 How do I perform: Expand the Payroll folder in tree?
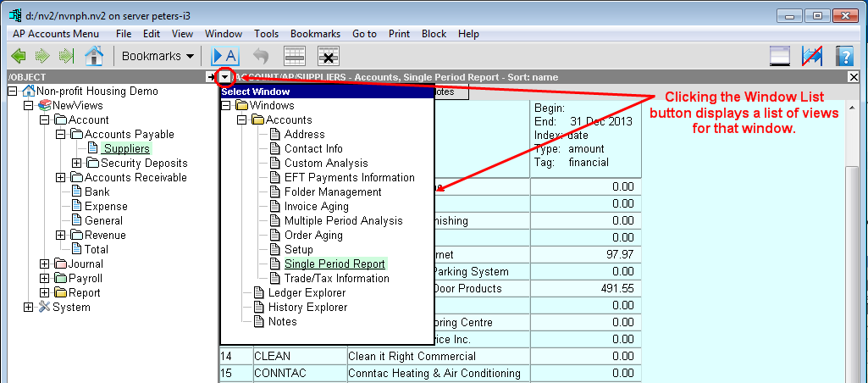[x=45, y=278]
